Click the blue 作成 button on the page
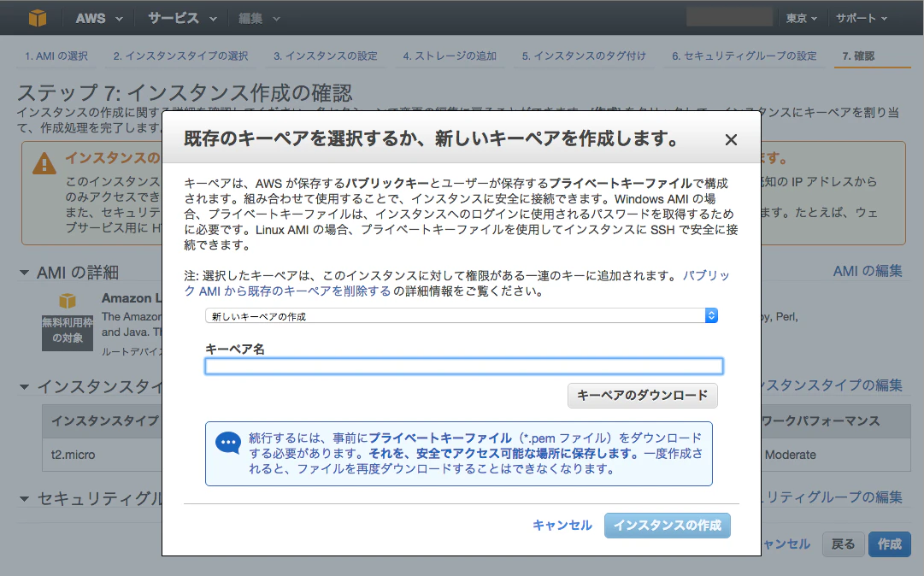The width and height of the screenshot is (924, 576). click(x=889, y=544)
